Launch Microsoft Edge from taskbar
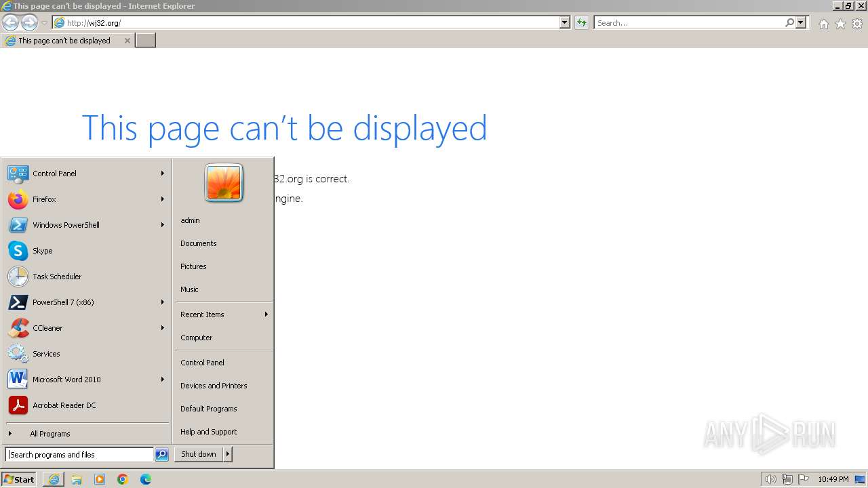Image resolution: width=868 pixels, height=488 pixels. (146, 479)
